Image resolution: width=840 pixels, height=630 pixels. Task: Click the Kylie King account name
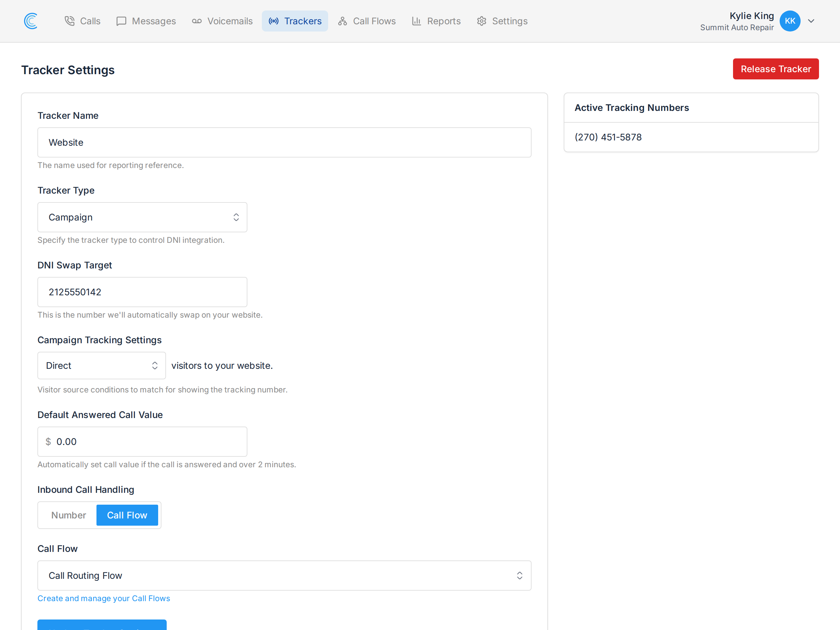click(751, 15)
